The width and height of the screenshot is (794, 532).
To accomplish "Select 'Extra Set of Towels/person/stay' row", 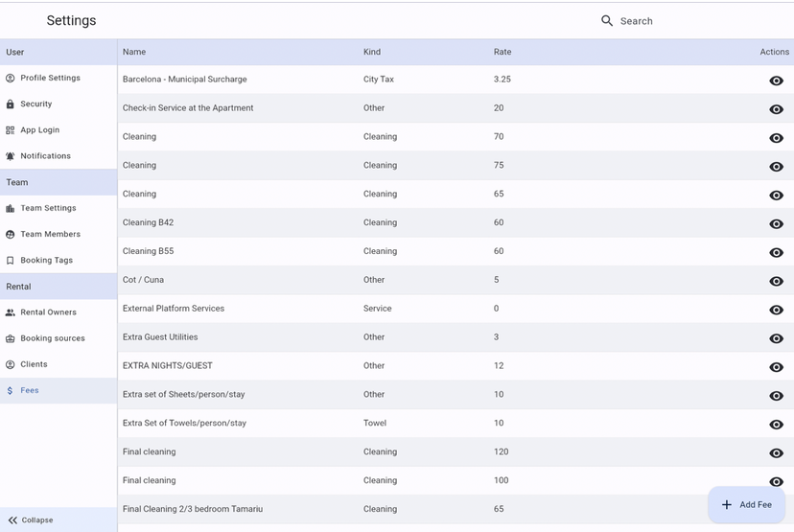I will tap(455, 423).
